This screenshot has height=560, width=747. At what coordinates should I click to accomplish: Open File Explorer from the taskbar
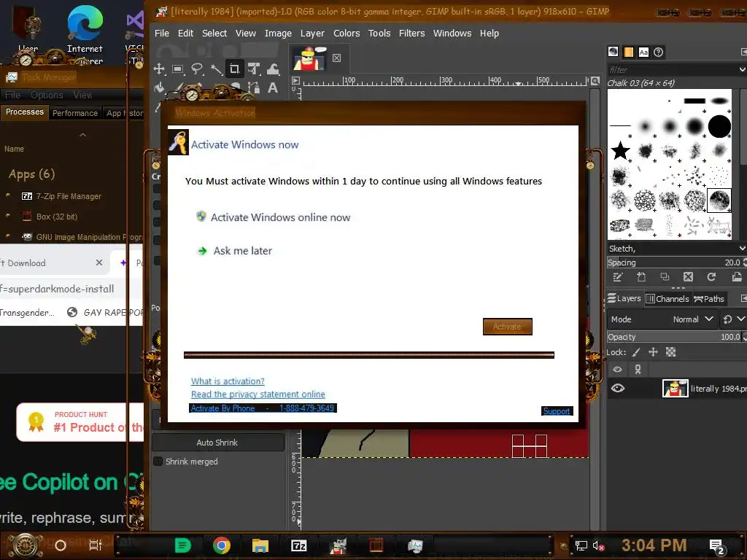coord(260,545)
